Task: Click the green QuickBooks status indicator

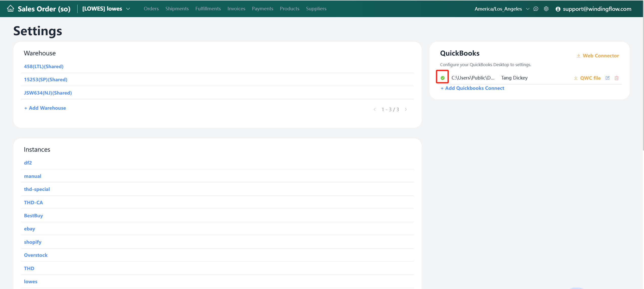Action: 442,78
